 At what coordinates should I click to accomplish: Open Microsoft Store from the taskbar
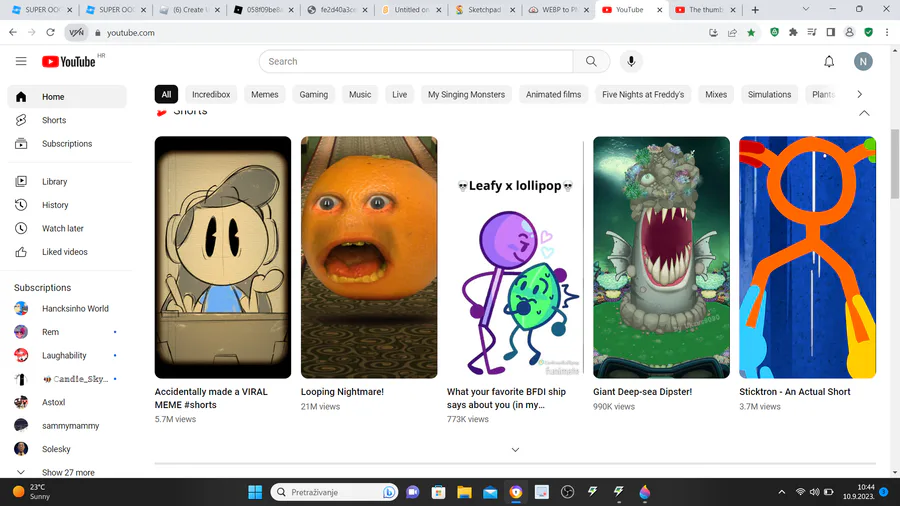[439, 492]
